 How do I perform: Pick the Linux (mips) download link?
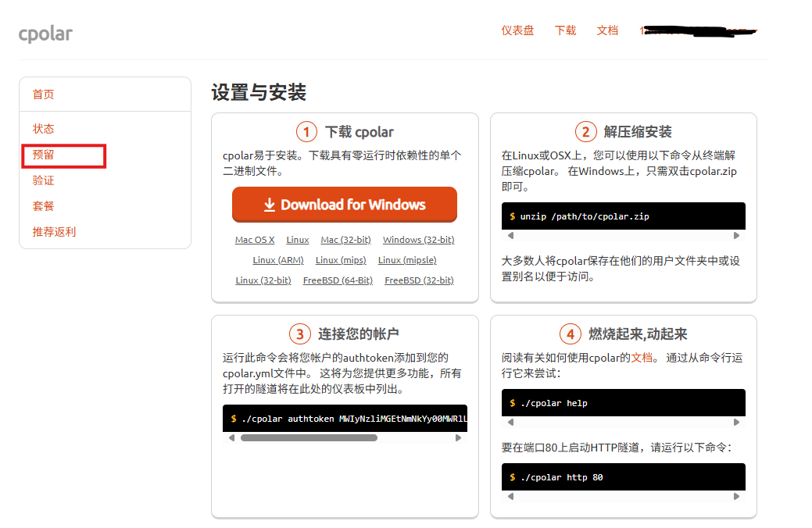[x=341, y=260]
